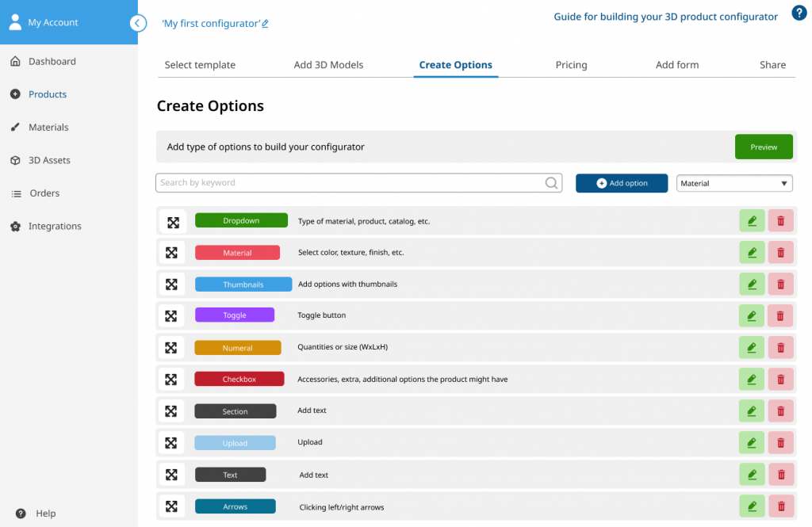Click the orange Numeral tag
Image resolution: width=812 pixels, height=527 pixels.
238,347
